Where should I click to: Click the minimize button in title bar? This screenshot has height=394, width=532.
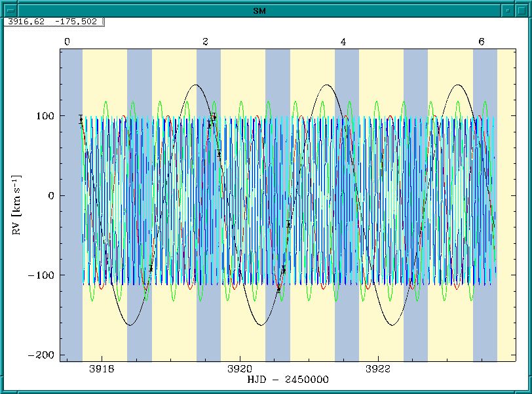[x=508, y=10]
